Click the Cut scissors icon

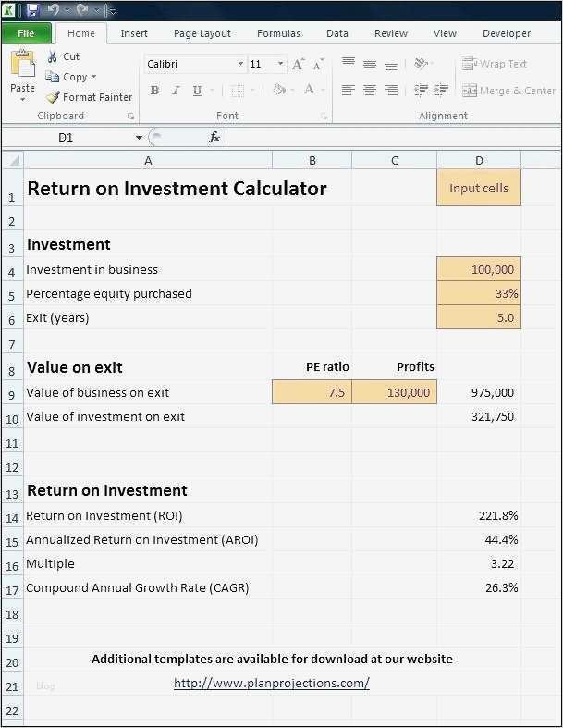[x=53, y=56]
